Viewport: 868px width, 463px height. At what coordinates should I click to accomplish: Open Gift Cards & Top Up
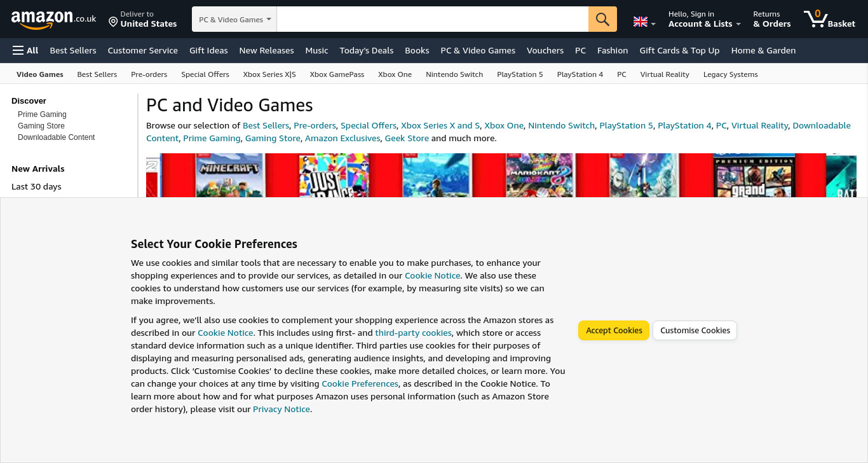coord(679,50)
